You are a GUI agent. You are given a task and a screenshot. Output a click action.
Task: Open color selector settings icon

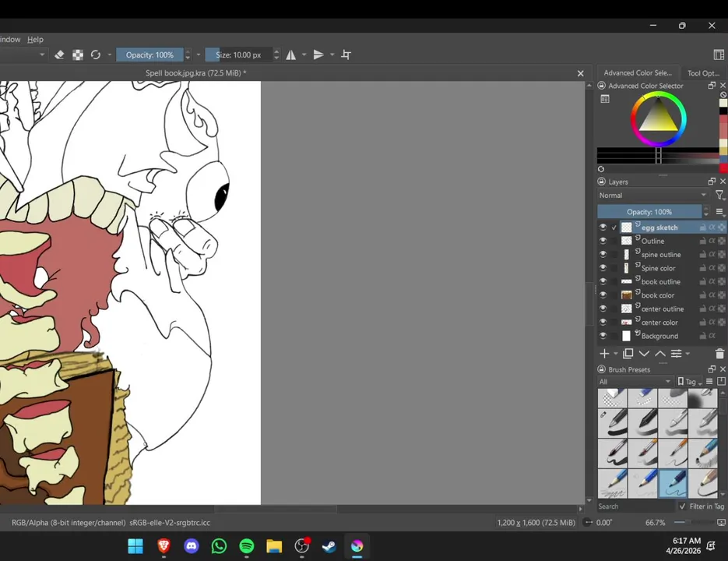click(x=604, y=99)
